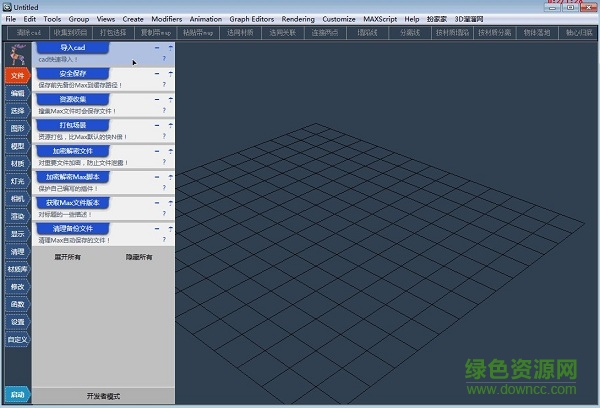Open the Graph Editors menu
Image resolution: width=600 pixels, height=408 pixels.
click(252, 19)
